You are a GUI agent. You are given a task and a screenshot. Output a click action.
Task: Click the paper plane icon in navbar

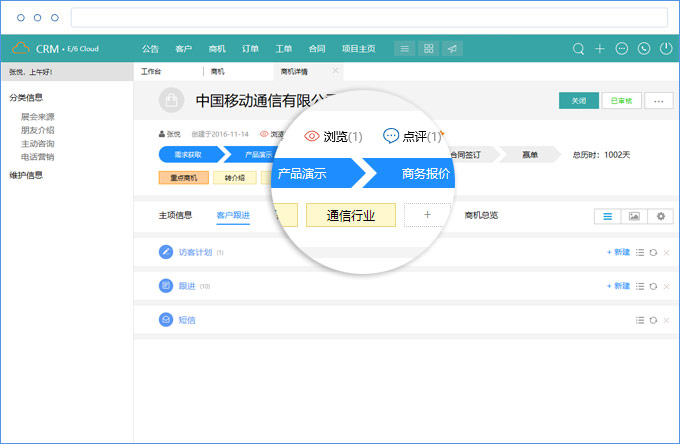(452, 48)
